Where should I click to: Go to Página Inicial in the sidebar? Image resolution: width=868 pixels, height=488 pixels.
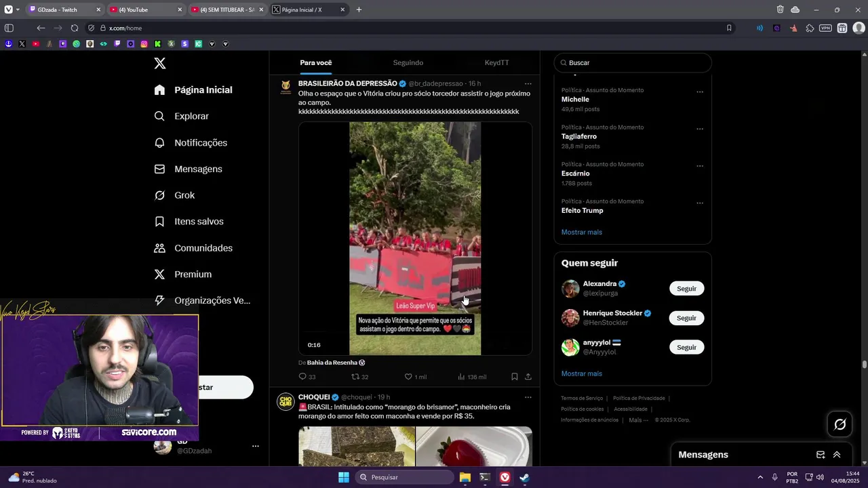pyautogui.click(x=193, y=89)
